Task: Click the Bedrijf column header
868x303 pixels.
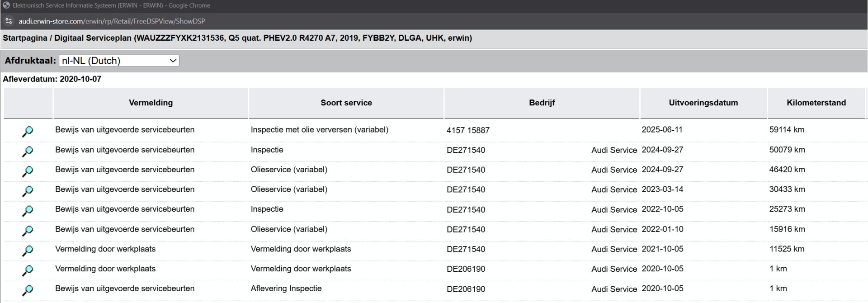Action: pyautogui.click(x=542, y=103)
